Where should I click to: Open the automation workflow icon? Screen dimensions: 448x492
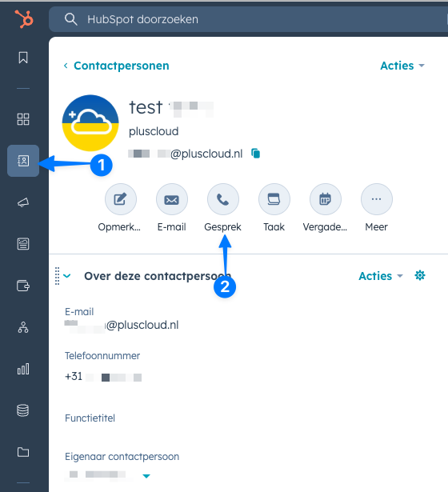pos(23,327)
